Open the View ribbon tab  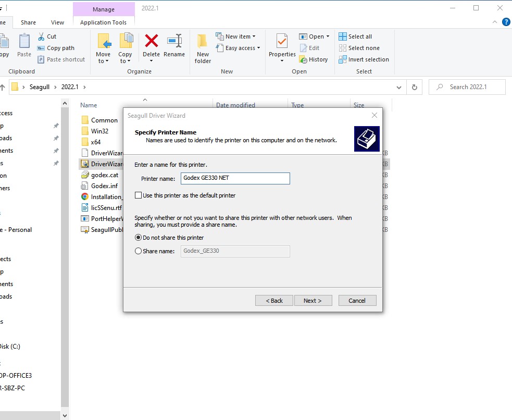click(57, 22)
